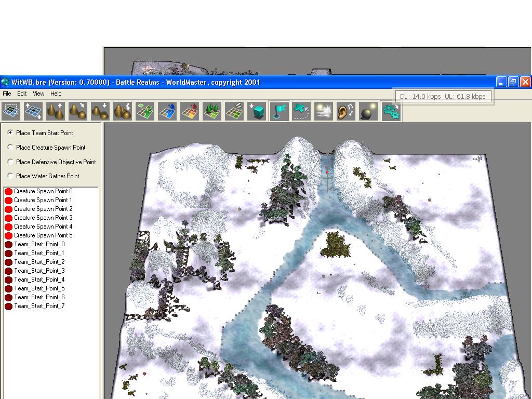Select Team_Start_Point_4 in list
This screenshot has height=399, width=532.
35,280
